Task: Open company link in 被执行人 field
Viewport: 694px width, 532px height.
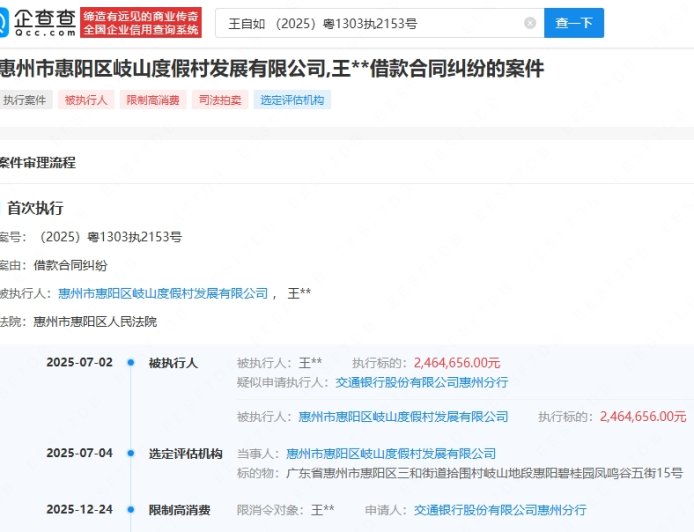Action: 163,293
